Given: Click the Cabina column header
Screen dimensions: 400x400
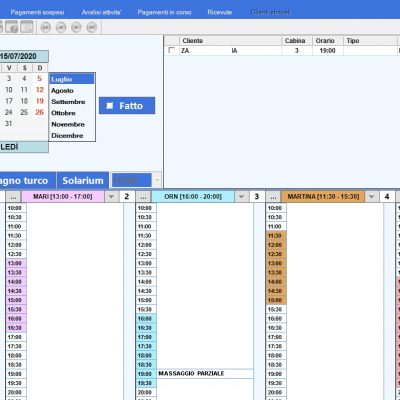Looking at the screenshot, I should pos(297,41).
